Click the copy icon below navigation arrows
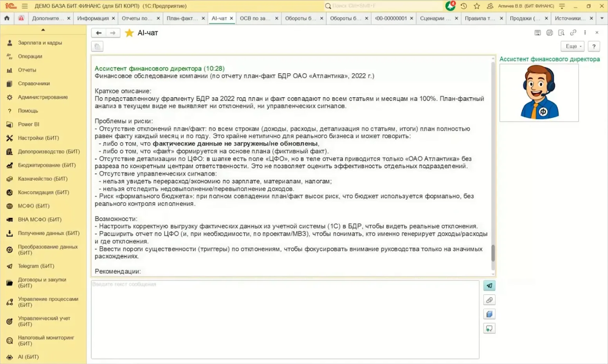Viewport: 608px width, 364px height. pyautogui.click(x=97, y=47)
